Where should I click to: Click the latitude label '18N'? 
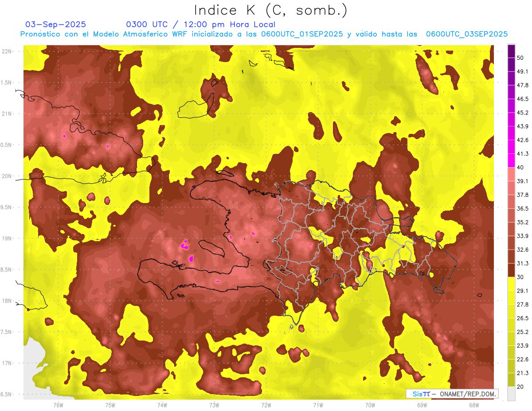8,301
